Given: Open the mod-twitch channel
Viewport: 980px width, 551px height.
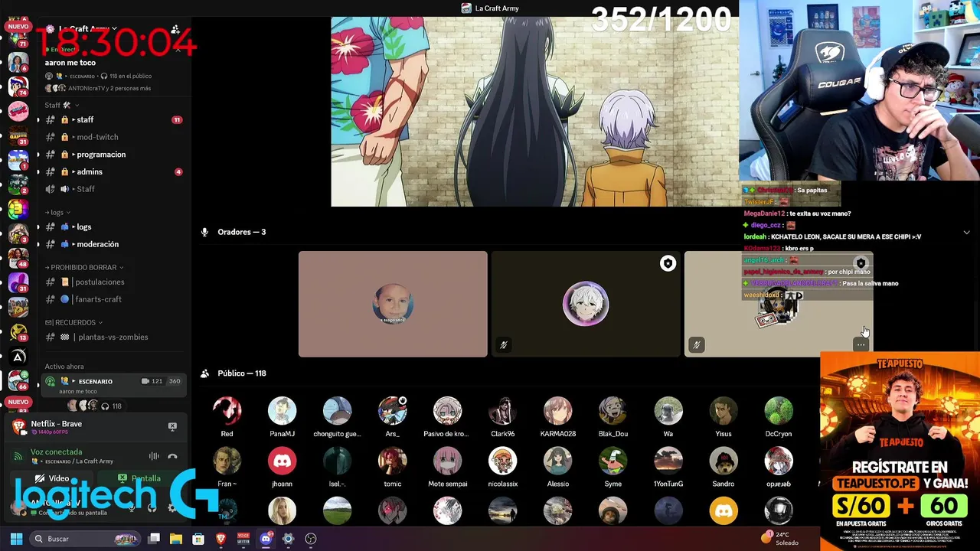Looking at the screenshot, I should tap(113, 137).
